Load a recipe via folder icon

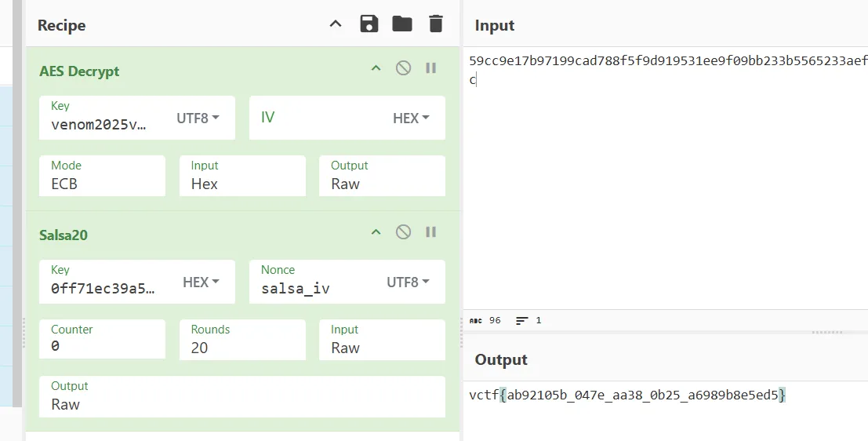click(402, 24)
